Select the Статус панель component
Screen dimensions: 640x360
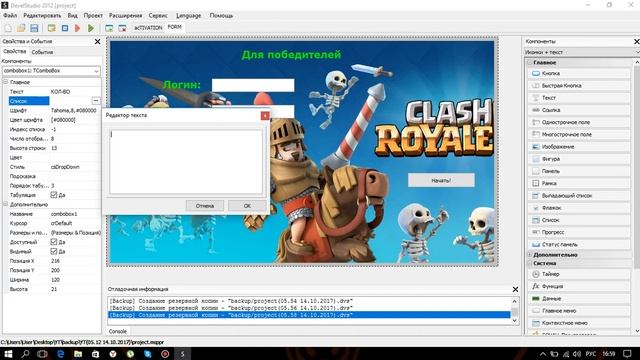(x=580, y=244)
